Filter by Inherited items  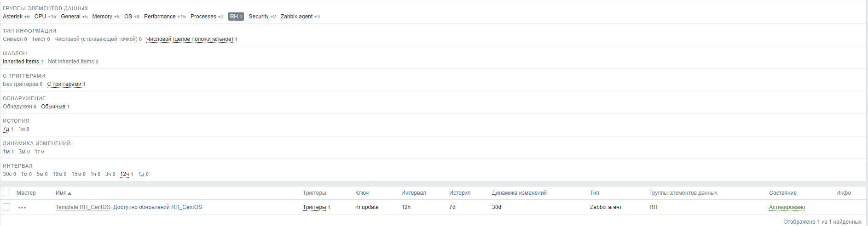(x=21, y=62)
